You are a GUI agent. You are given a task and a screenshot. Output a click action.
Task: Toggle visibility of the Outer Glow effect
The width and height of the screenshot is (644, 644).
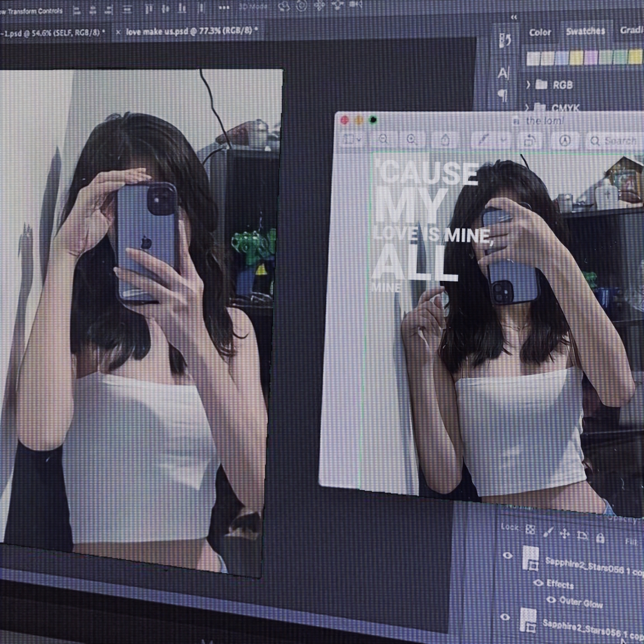pyautogui.click(x=552, y=600)
